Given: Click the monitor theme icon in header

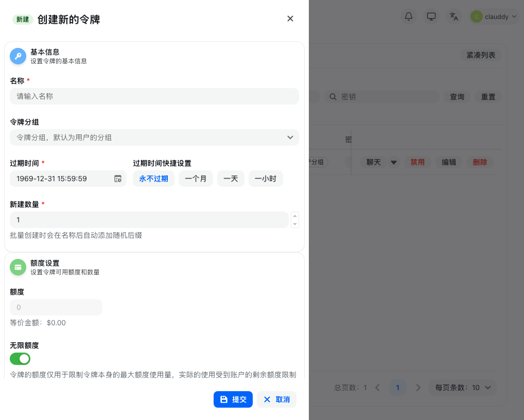Looking at the screenshot, I should (x=431, y=16).
